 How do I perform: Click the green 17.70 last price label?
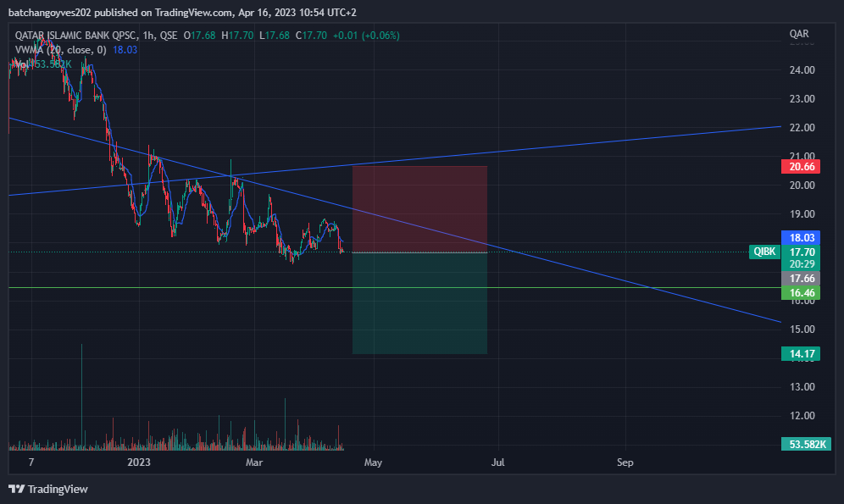point(801,252)
